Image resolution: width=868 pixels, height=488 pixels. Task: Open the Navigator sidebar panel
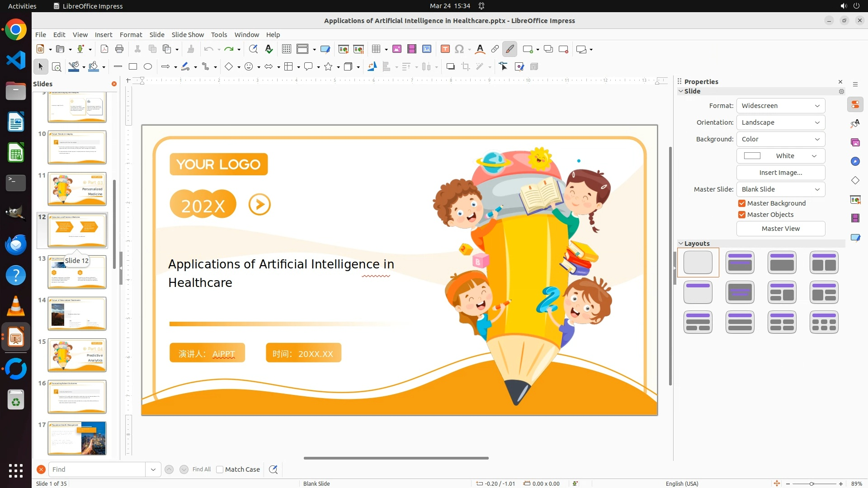(x=855, y=161)
